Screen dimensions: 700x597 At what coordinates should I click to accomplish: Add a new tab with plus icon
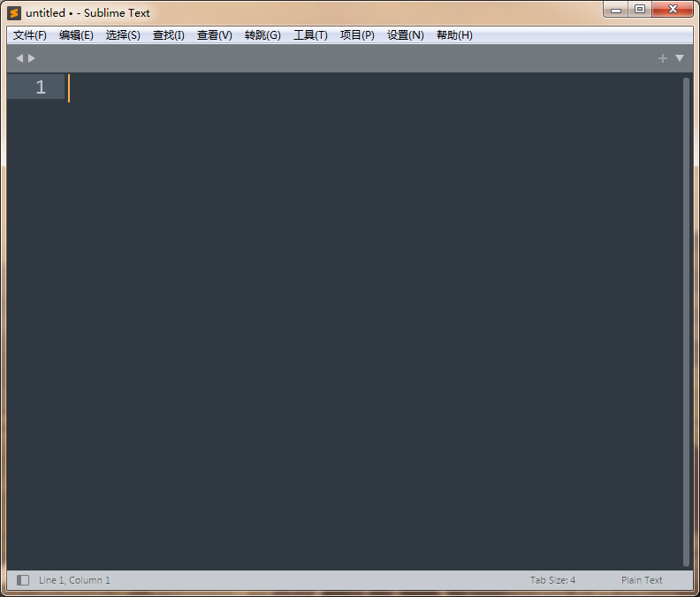(663, 58)
